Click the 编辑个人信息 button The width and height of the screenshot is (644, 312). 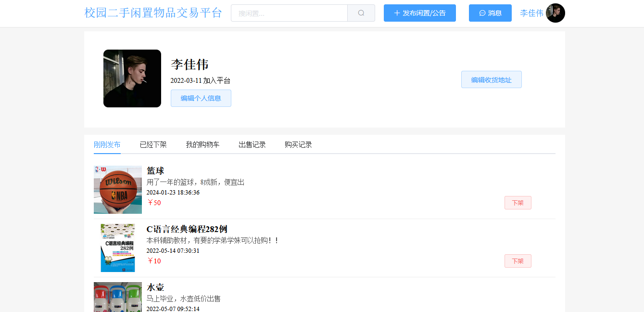click(x=201, y=98)
